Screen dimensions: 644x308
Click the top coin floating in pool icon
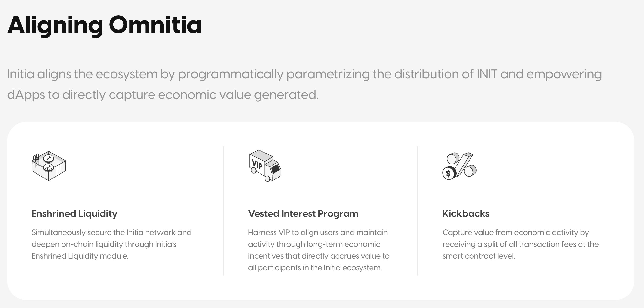point(48,158)
